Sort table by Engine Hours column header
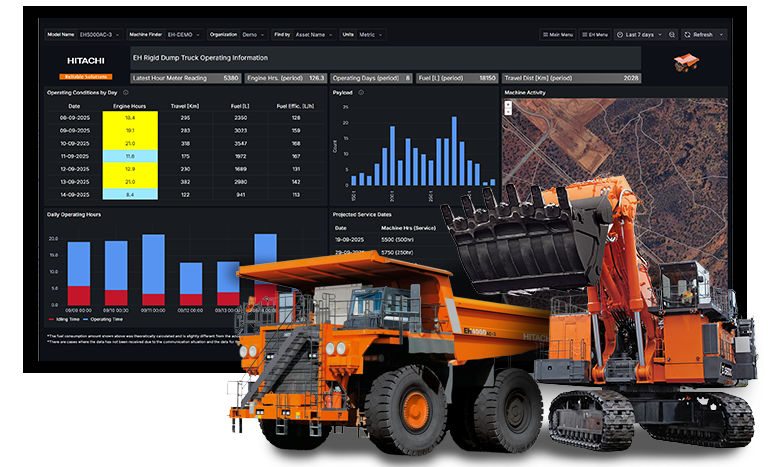768x467 pixels. (130, 105)
